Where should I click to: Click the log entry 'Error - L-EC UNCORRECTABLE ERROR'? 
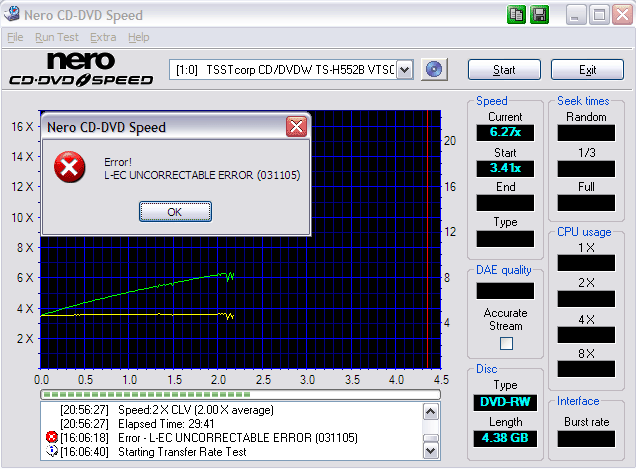point(238,438)
